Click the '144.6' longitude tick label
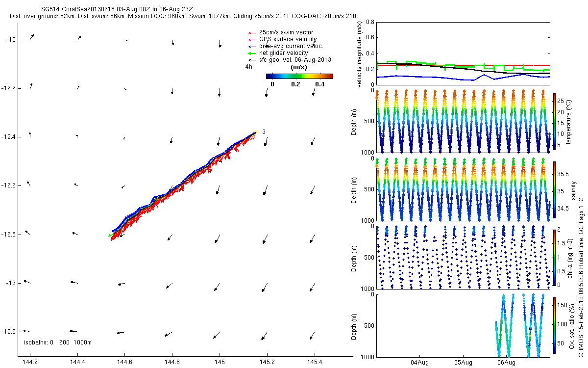The image size is (588, 368). (124, 362)
